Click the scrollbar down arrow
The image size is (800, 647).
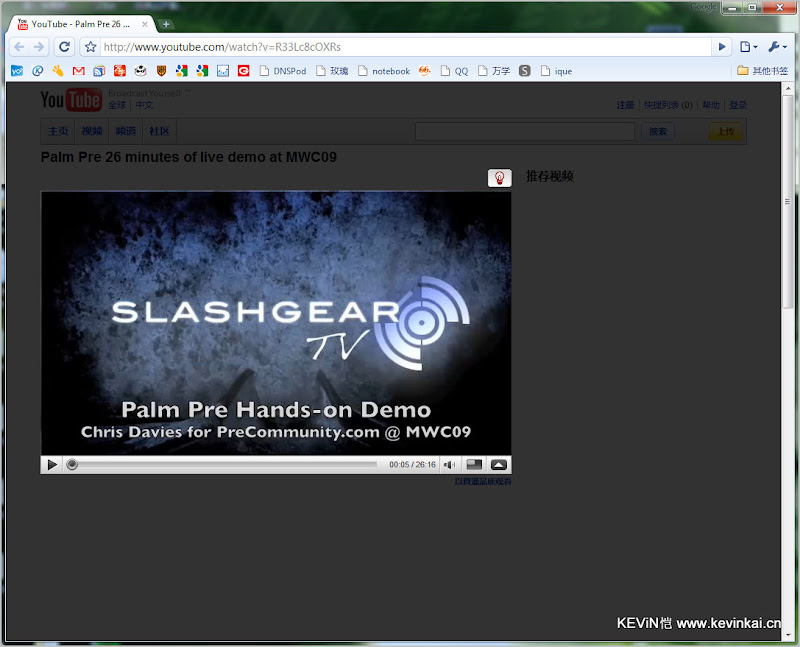point(788,635)
